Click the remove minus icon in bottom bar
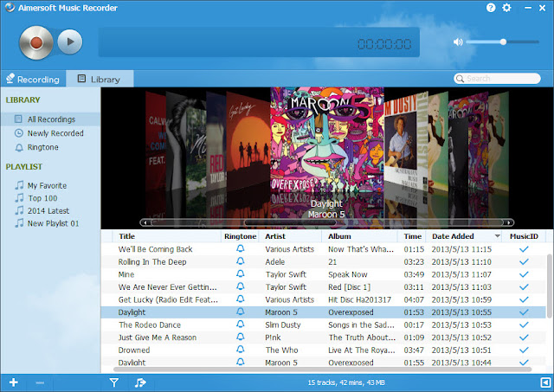This screenshot has width=554, height=392. (x=40, y=382)
